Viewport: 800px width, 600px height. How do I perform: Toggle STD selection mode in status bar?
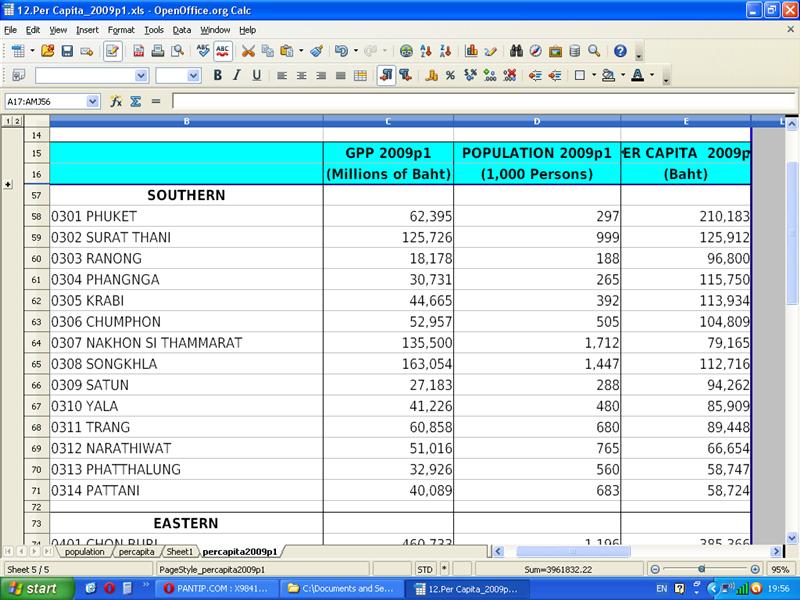click(x=425, y=569)
